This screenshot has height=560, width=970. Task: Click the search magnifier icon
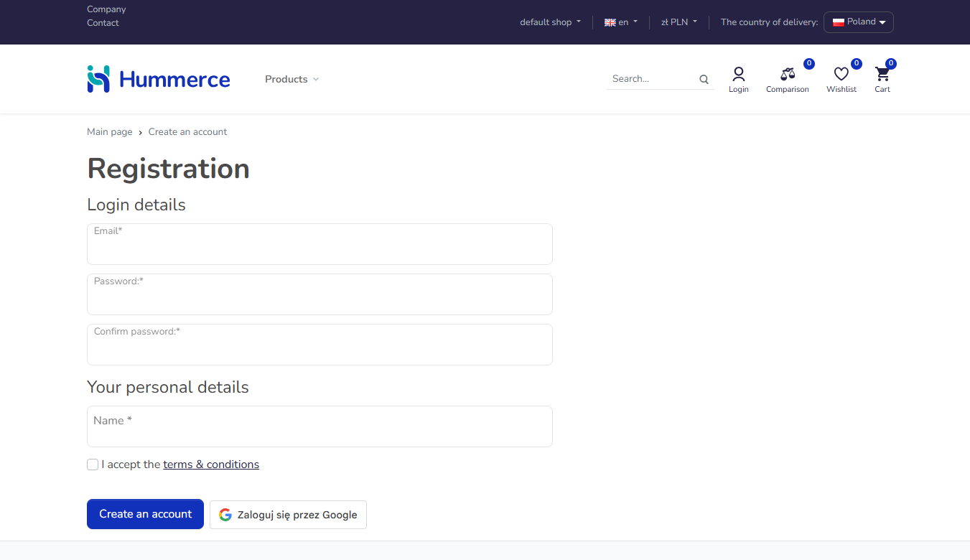(x=704, y=80)
